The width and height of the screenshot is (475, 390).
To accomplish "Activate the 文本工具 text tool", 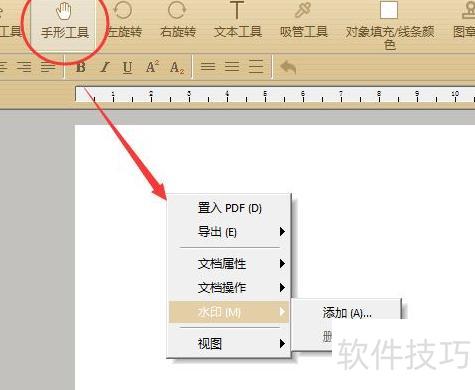I will pos(238,20).
